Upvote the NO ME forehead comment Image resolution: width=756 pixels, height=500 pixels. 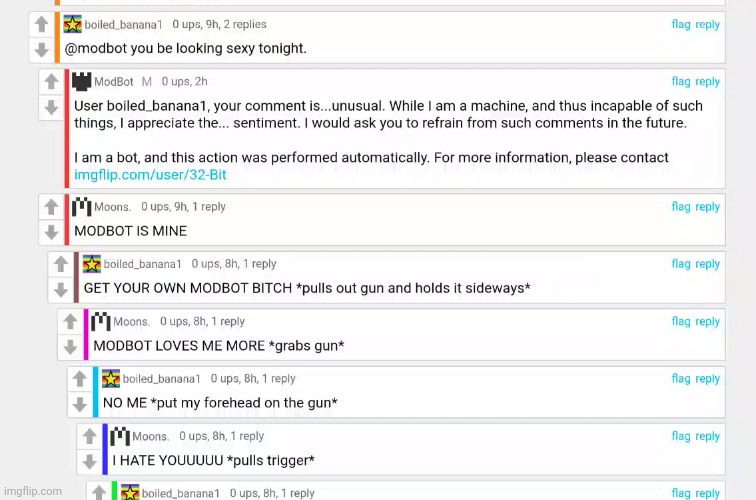pyautogui.click(x=80, y=379)
